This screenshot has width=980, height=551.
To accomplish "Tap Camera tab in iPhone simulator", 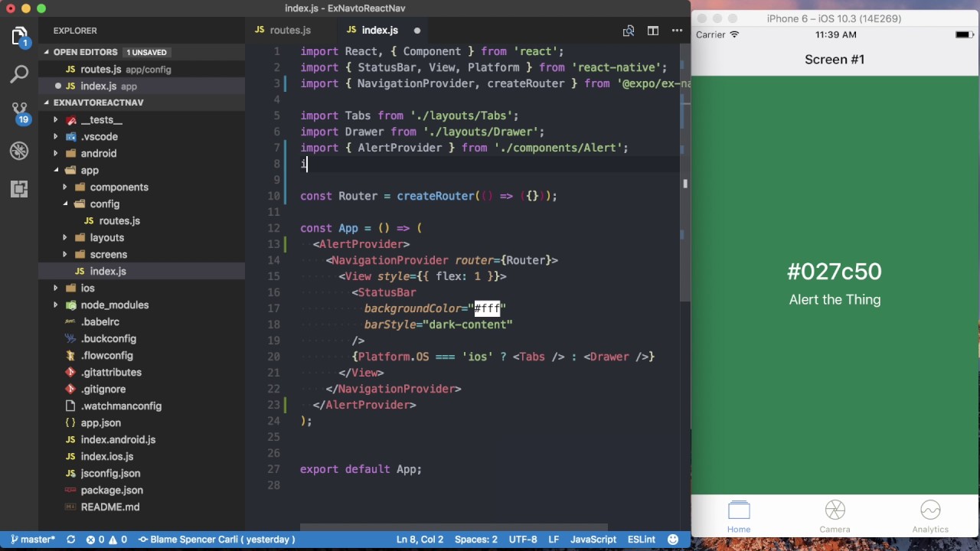I will [835, 517].
